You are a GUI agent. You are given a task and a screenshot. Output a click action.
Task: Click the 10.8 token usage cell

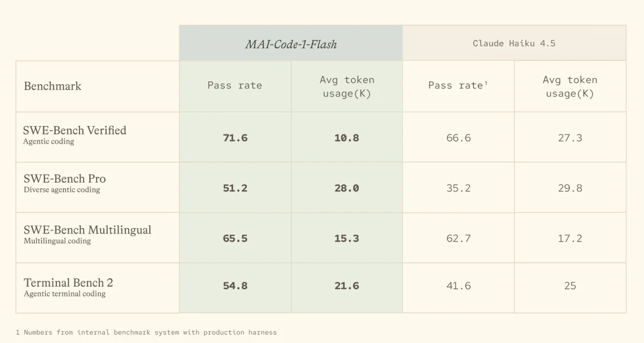(347, 137)
